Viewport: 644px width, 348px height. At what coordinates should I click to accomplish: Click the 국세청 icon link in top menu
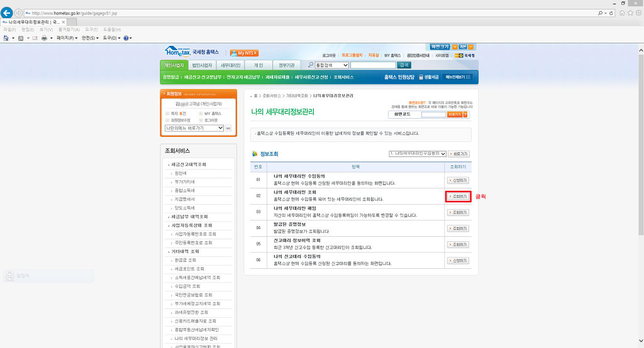465,55
